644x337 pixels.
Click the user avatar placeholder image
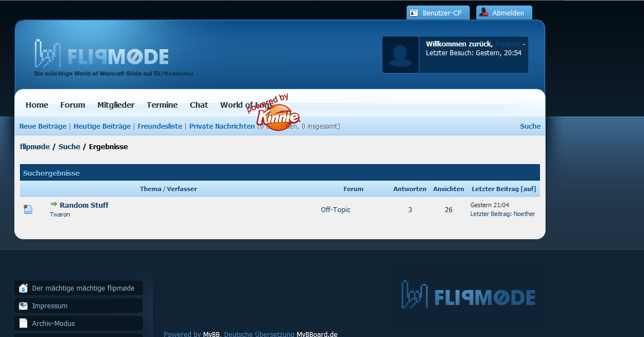pyautogui.click(x=400, y=55)
